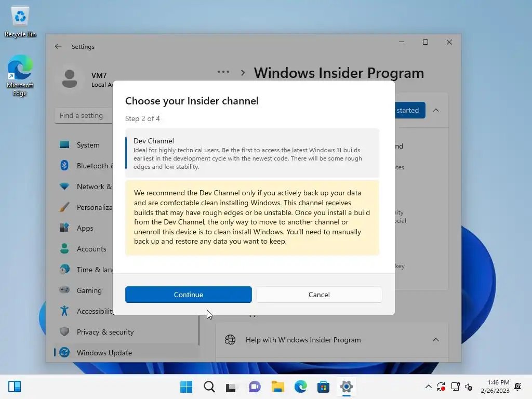Open Privacy & security shield icon
The image size is (532, 399).
pos(64,331)
